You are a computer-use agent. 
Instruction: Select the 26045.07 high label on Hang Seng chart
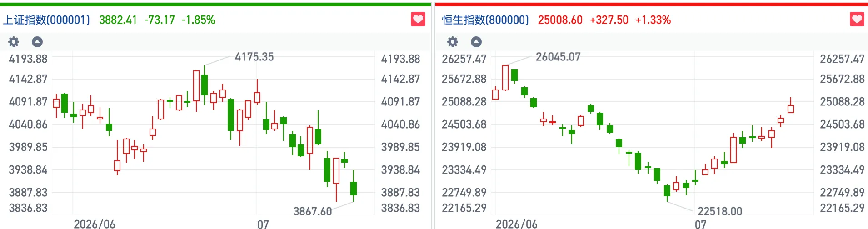(558, 57)
